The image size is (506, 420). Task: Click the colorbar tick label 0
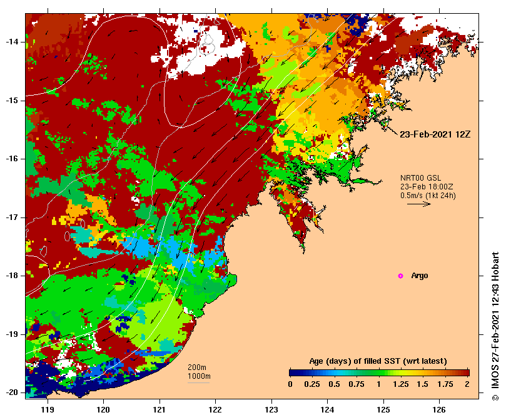[x=290, y=384]
